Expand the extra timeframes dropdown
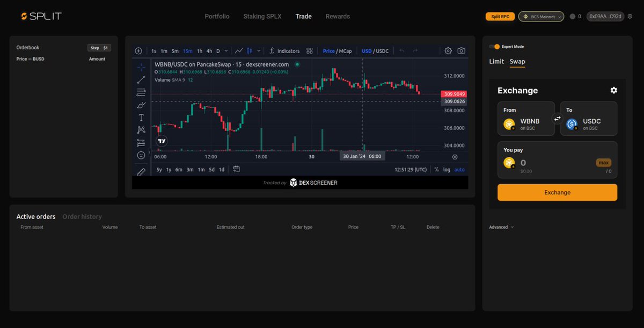The image size is (644, 328). click(225, 51)
